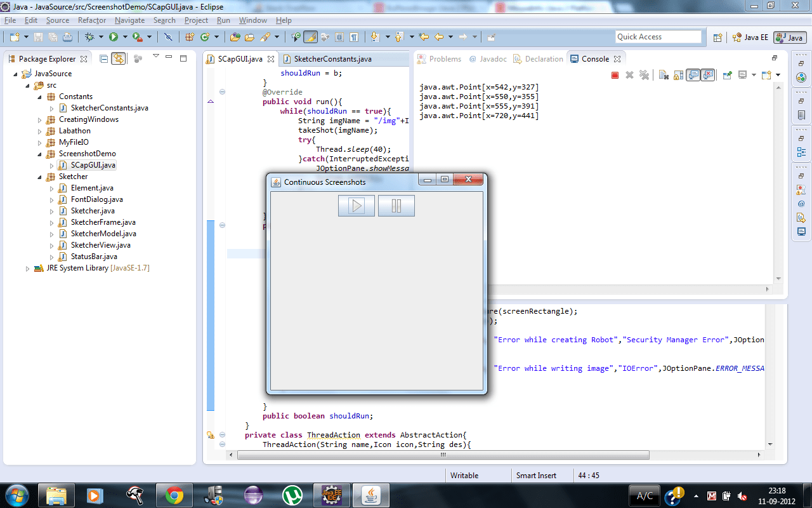Switch to the Declaration tab
Screen dimensions: 812x508
coord(538,59)
